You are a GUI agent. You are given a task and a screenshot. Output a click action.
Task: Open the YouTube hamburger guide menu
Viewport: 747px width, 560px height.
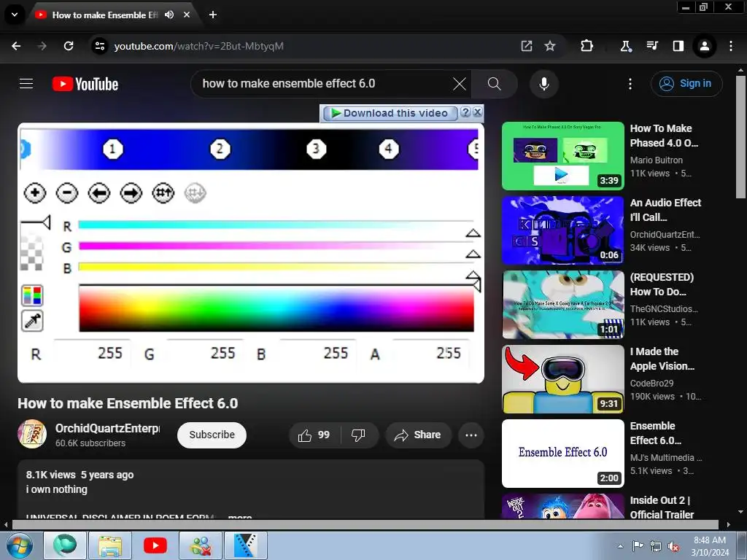click(x=26, y=84)
